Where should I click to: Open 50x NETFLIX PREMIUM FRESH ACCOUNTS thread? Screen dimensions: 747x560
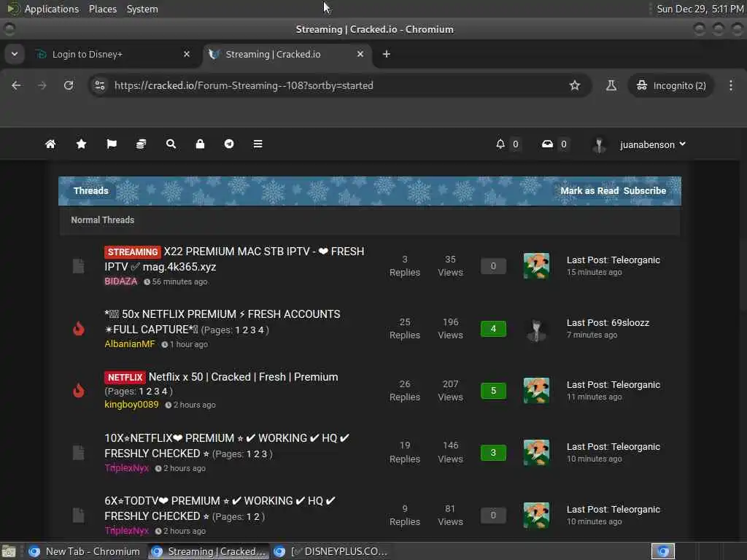pos(222,322)
